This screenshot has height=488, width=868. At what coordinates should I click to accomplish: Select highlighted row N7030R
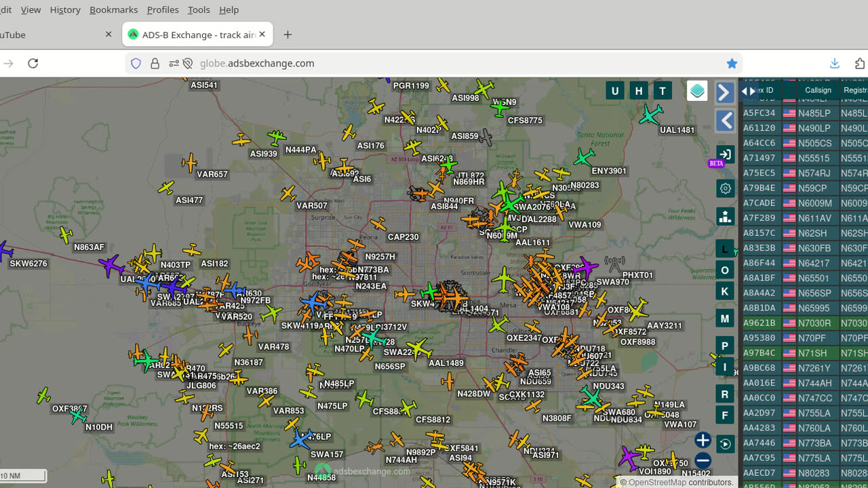tap(804, 323)
